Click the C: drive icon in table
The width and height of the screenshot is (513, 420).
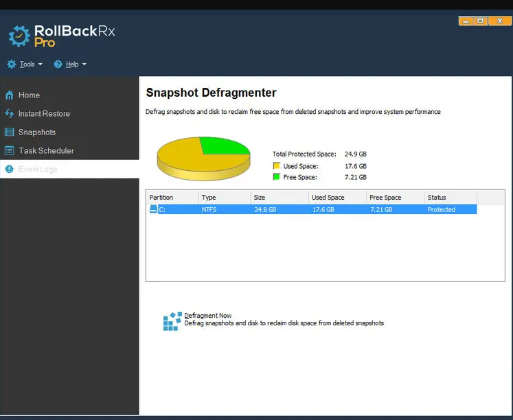153,209
